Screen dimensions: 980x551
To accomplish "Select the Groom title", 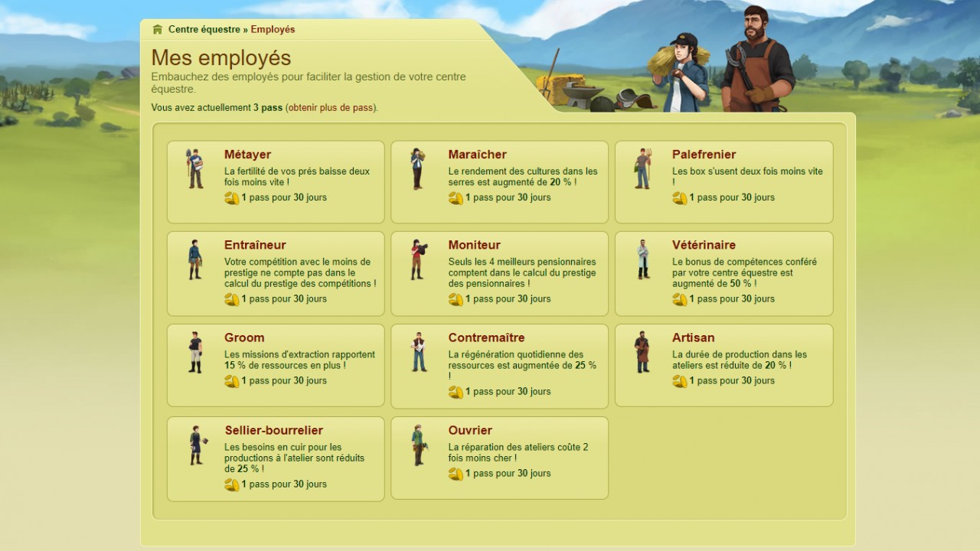I will pyautogui.click(x=244, y=337).
